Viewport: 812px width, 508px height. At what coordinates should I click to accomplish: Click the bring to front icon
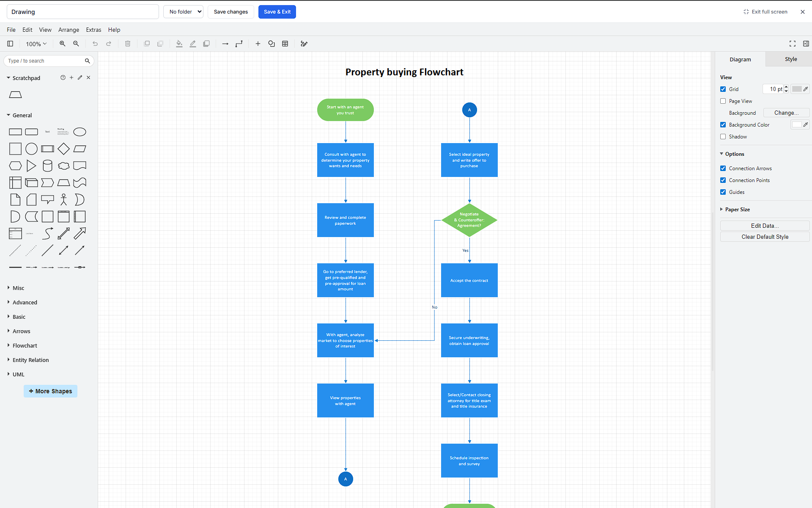pos(147,44)
